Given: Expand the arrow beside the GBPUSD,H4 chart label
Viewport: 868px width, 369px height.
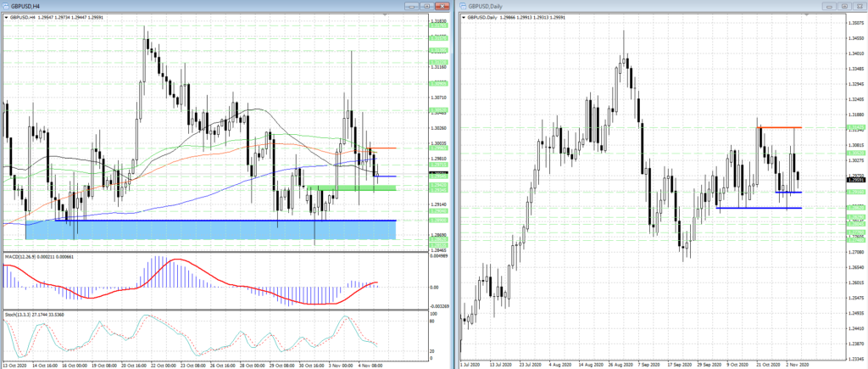Looking at the screenshot, I should coord(6,17).
